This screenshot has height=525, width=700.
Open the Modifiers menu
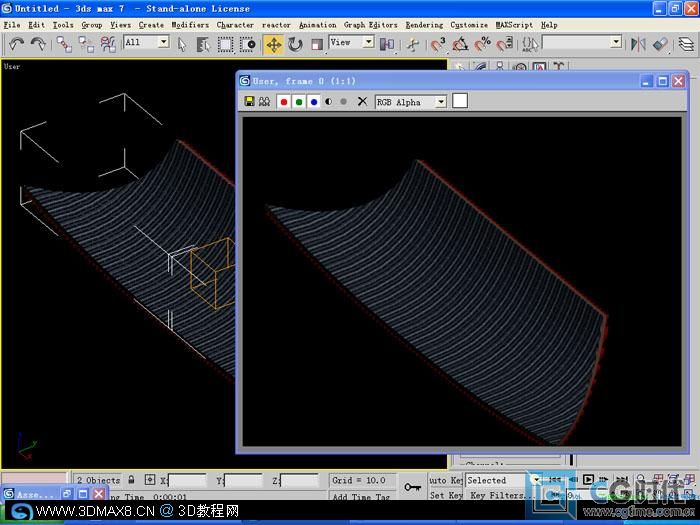(x=190, y=25)
